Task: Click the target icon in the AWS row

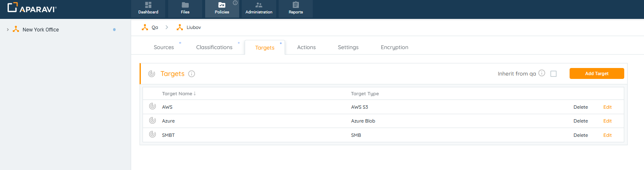Action: pyautogui.click(x=152, y=107)
